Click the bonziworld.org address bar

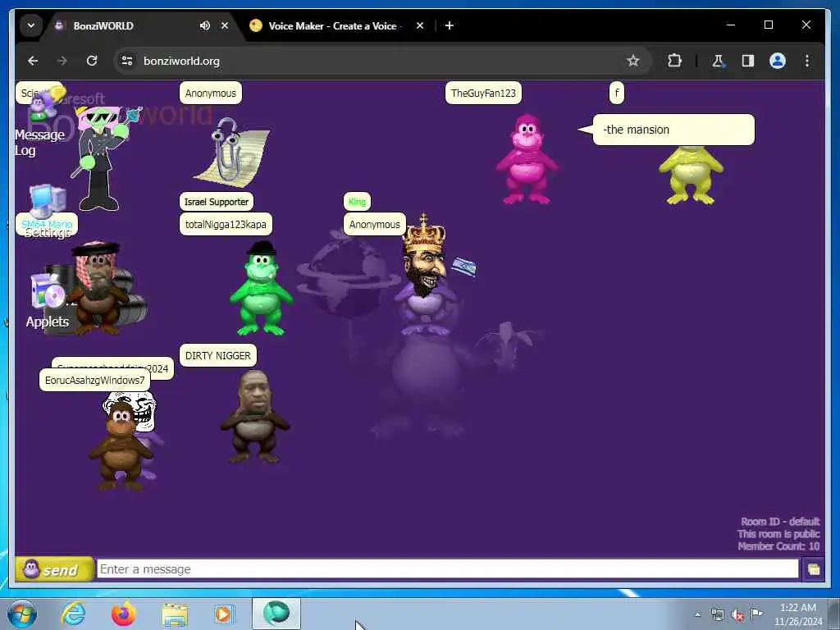(x=375, y=61)
